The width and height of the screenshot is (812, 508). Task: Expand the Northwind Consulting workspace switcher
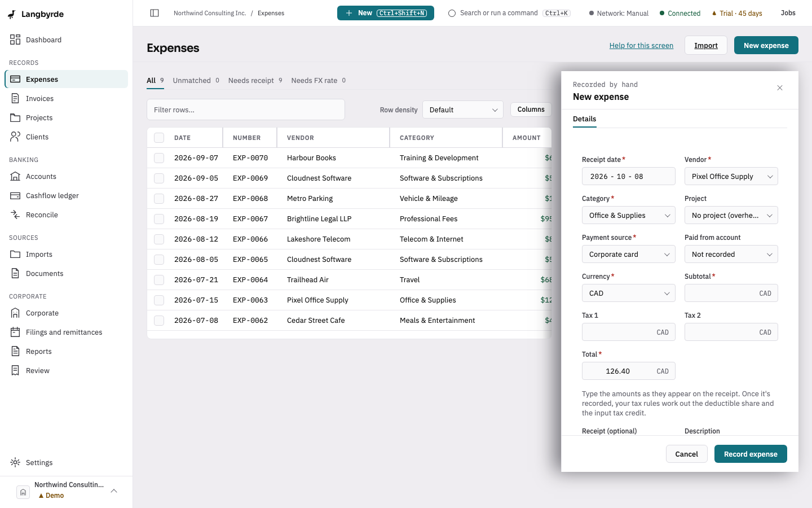coord(67,490)
